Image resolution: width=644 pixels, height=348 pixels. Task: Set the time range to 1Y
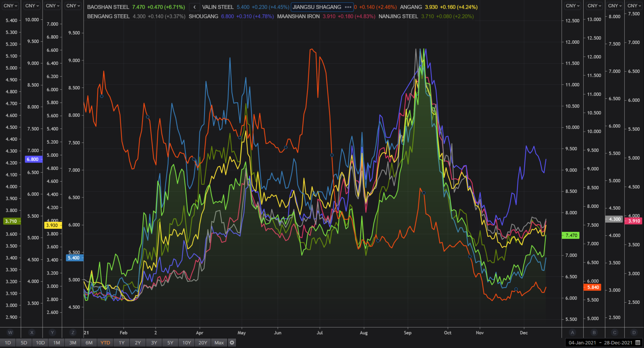coord(122,343)
